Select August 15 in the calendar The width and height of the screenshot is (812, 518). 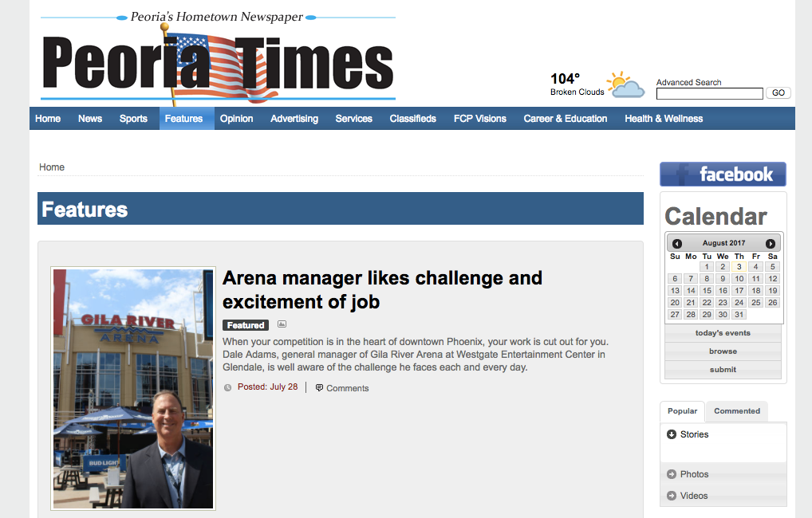click(x=707, y=291)
